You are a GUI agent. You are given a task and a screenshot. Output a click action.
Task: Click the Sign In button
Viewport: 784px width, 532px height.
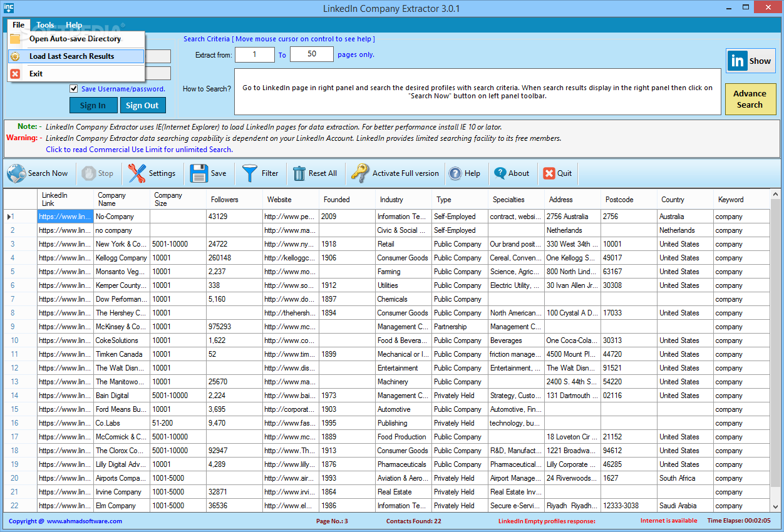point(93,105)
